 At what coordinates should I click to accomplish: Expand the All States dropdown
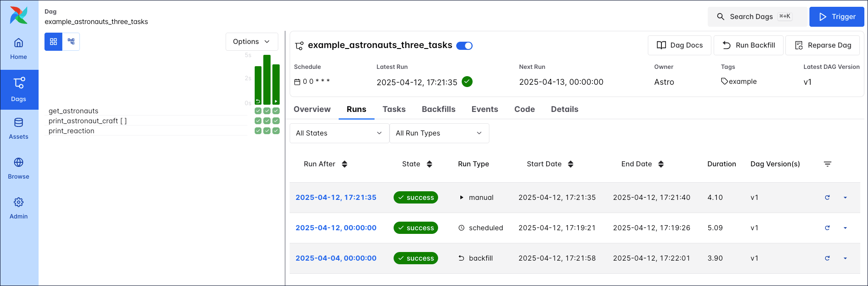pyautogui.click(x=339, y=133)
